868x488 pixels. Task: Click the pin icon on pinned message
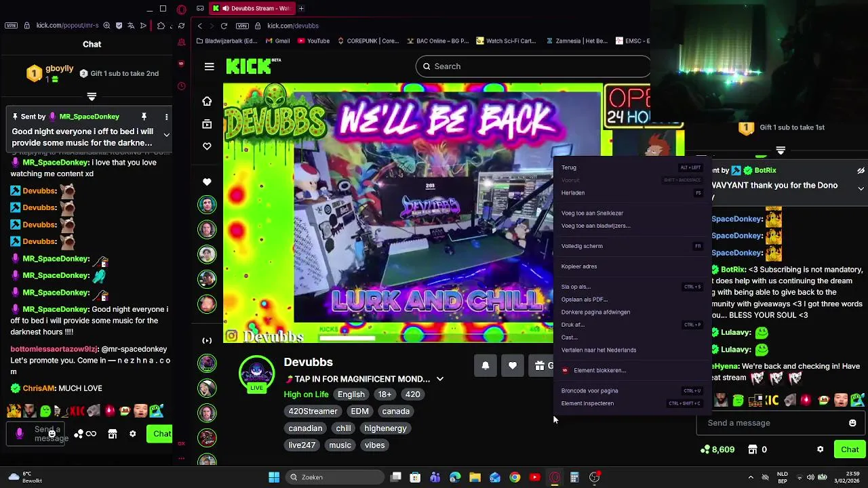point(144,117)
